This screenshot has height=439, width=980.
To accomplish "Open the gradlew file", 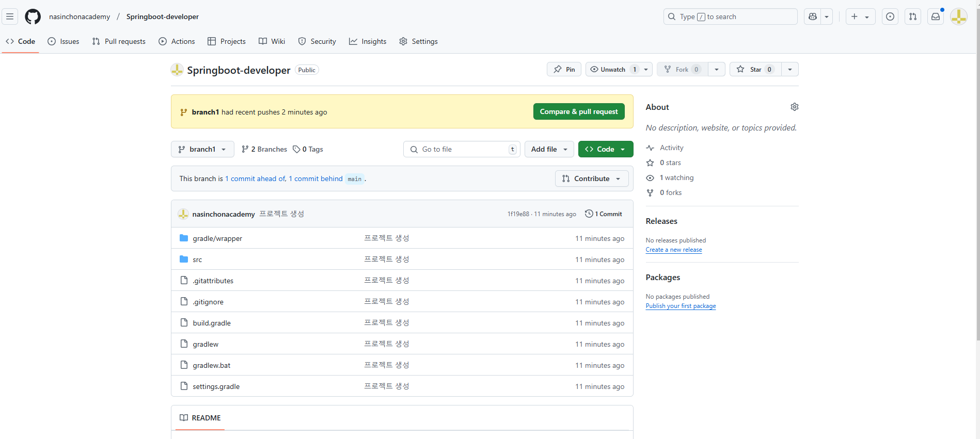I will (x=206, y=344).
